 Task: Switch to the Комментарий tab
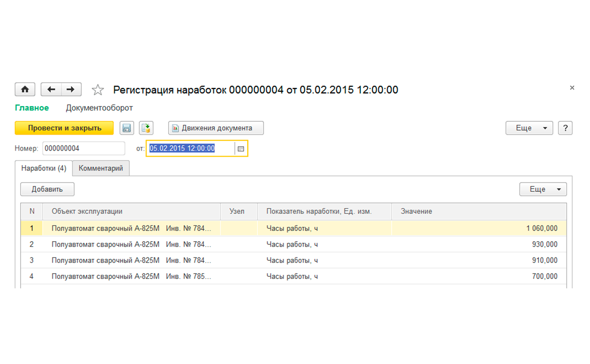point(101,168)
